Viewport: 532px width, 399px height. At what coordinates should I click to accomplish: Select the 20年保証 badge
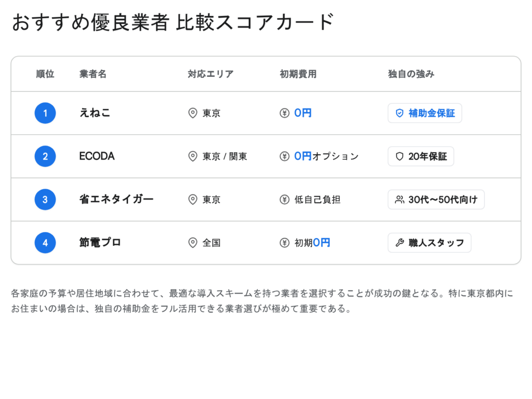click(x=421, y=156)
